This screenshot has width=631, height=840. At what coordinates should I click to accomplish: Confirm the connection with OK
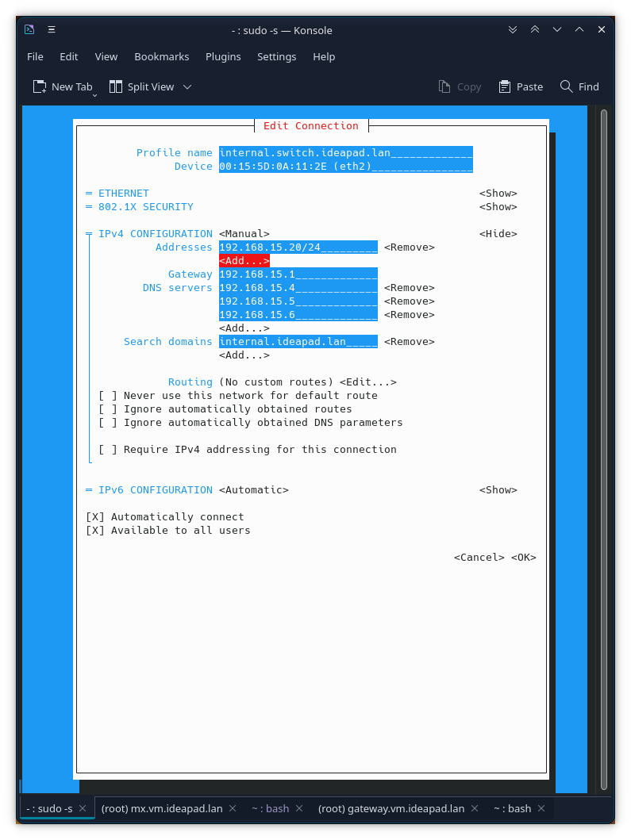(523, 557)
